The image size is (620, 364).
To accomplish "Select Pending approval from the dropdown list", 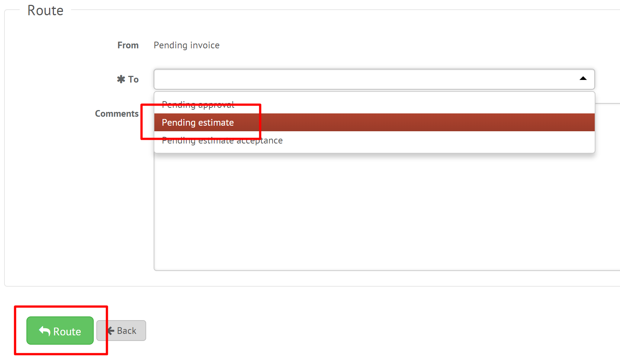I will (x=198, y=104).
